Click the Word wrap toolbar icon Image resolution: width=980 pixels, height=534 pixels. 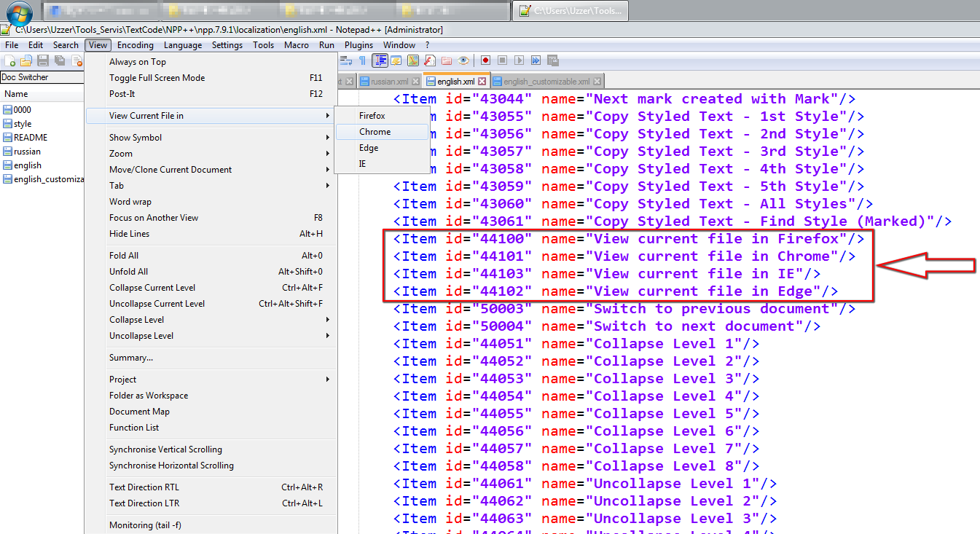[346, 60]
